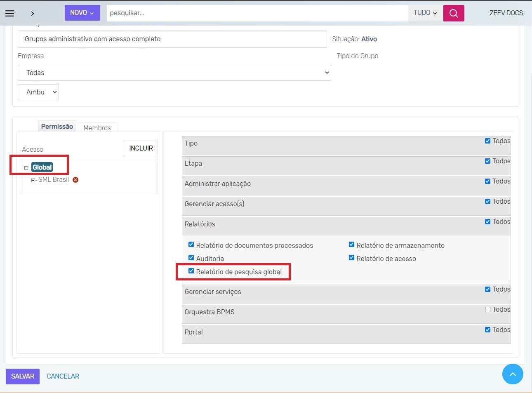Enable Todos for Orquestra BPMS
Image resolution: width=532 pixels, height=393 pixels.
pos(487,309)
